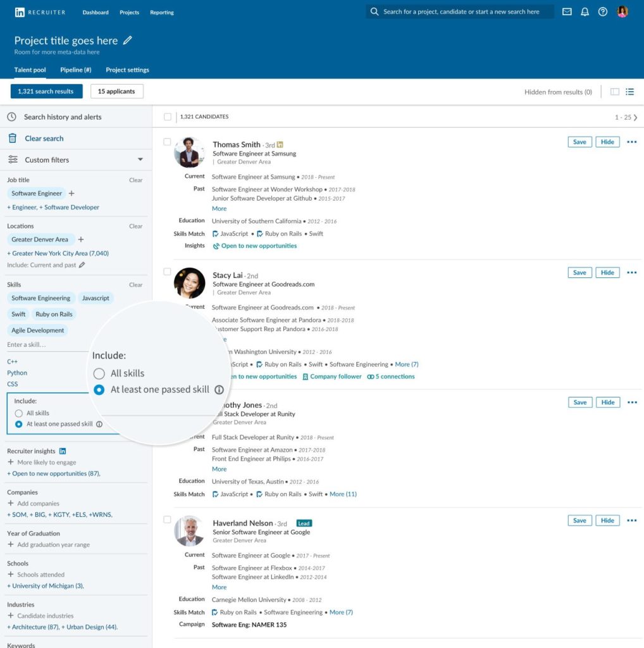The height and width of the screenshot is (648, 644).
Task: Check the Thomas Smith candidate checkbox
Action: [167, 142]
